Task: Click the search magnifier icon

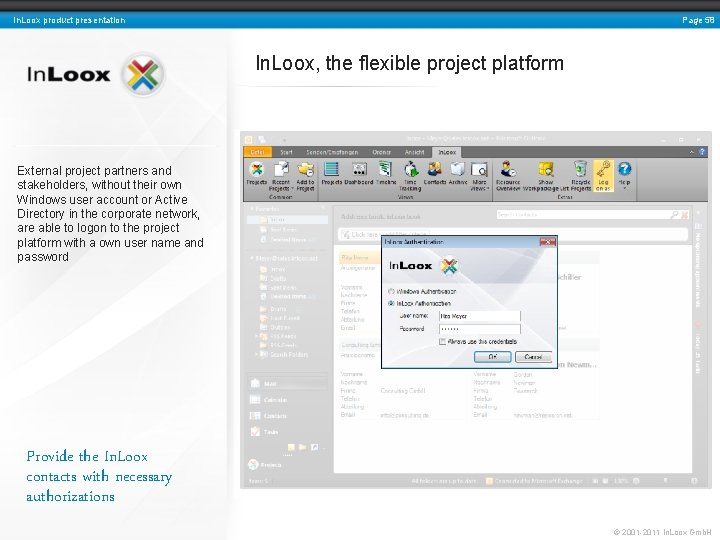Action: coord(674,214)
